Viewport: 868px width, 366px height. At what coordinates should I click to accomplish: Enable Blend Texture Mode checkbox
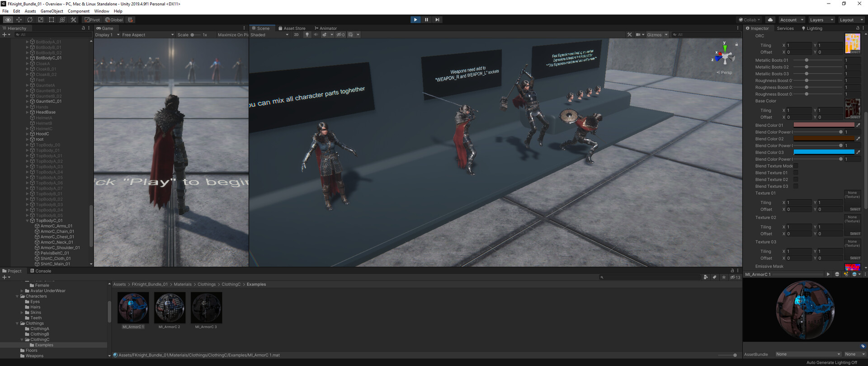coord(796,166)
